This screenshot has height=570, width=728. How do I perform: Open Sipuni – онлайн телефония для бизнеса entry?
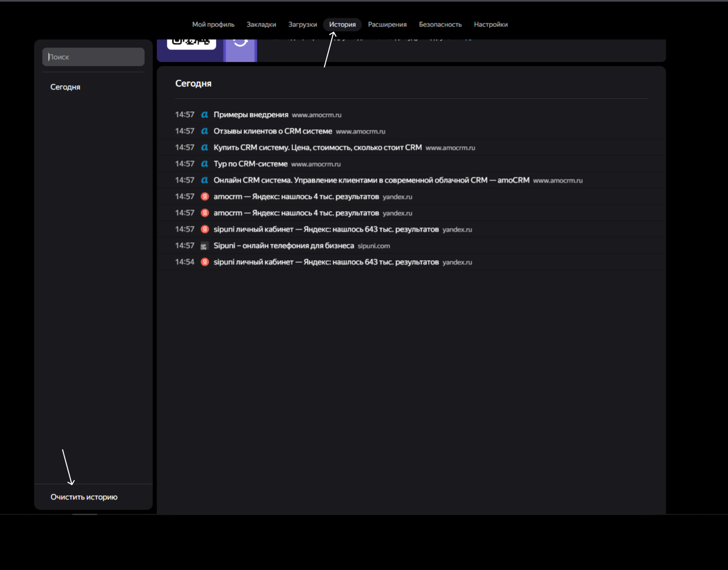(x=284, y=245)
